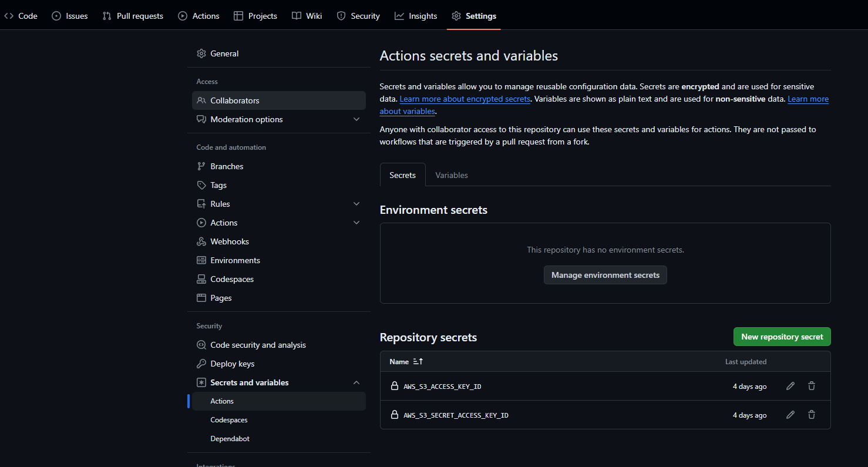Click the AWS_S3_ACCESS_KEY_ID secret name

pyautogui.click(x=442, y=387)
